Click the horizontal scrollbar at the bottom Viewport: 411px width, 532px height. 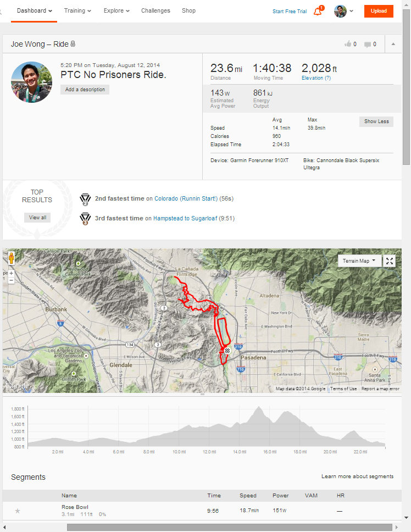231,527
